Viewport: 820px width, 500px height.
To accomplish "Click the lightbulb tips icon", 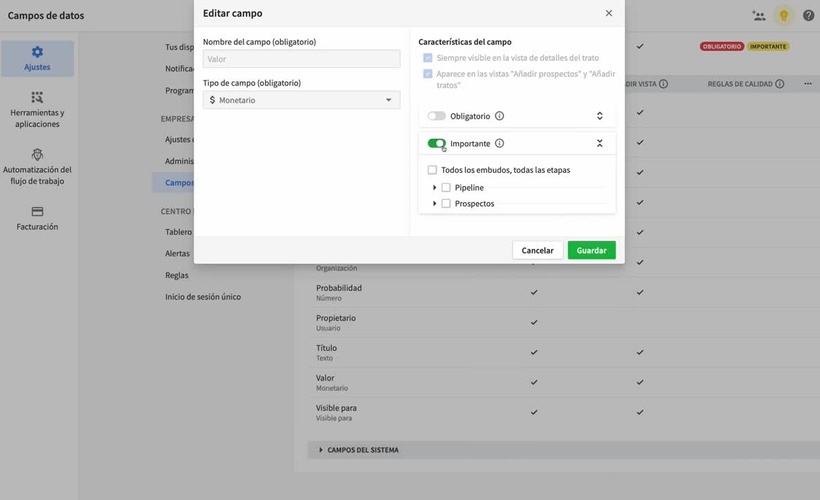I will pyautogui.click(x=784, y=16).
